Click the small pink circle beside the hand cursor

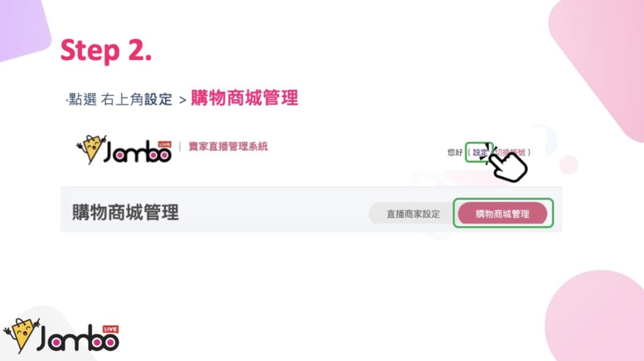(568, 165)
